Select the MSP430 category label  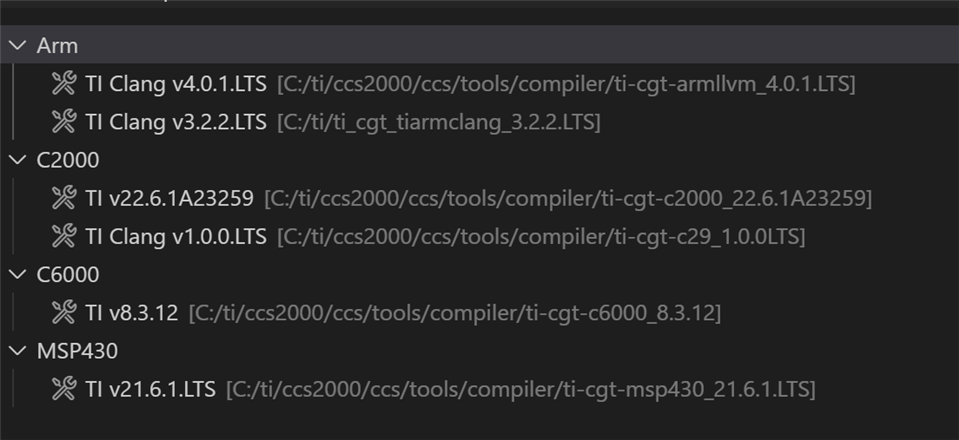pos(77,351)
